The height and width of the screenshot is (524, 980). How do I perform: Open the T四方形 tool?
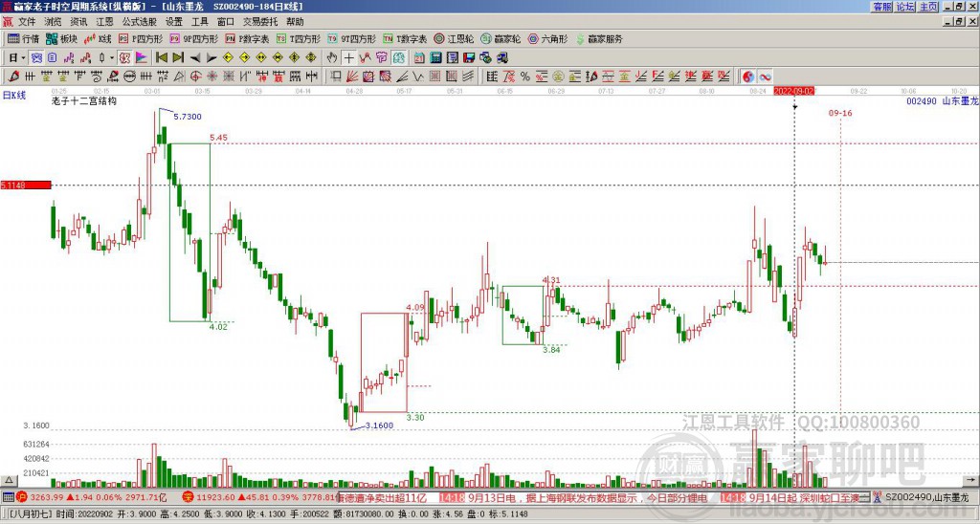[x=299, y=38]
